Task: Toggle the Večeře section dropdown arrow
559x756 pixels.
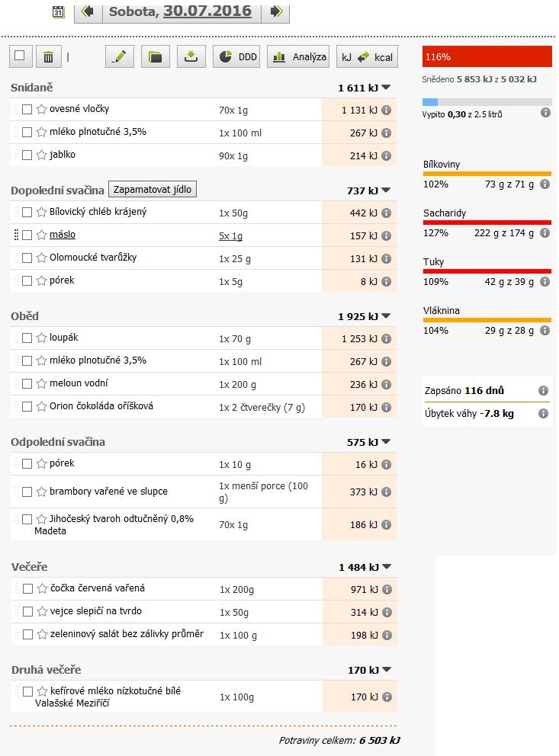Action: (x=386, y=567)
